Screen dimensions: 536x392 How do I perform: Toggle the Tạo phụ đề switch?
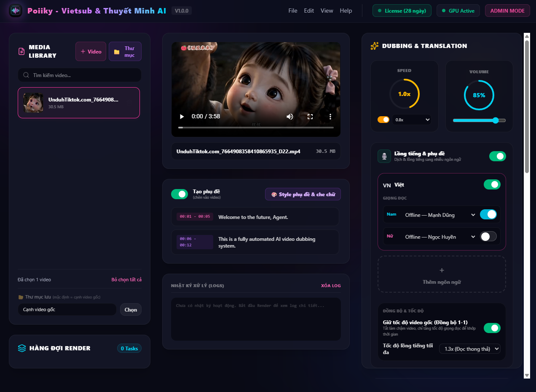click(180, 194)
